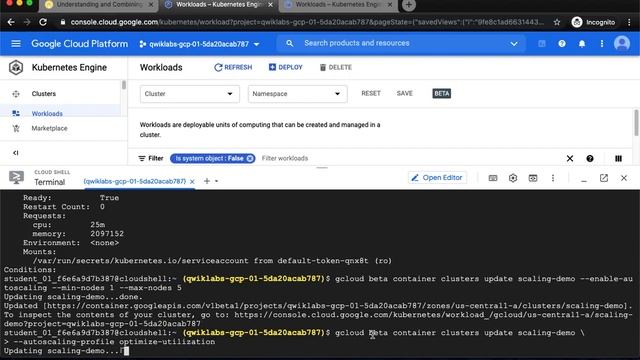640x360 pixels.
Task: Open the Cluster filter dropdown
Action: tap(189, 94)
